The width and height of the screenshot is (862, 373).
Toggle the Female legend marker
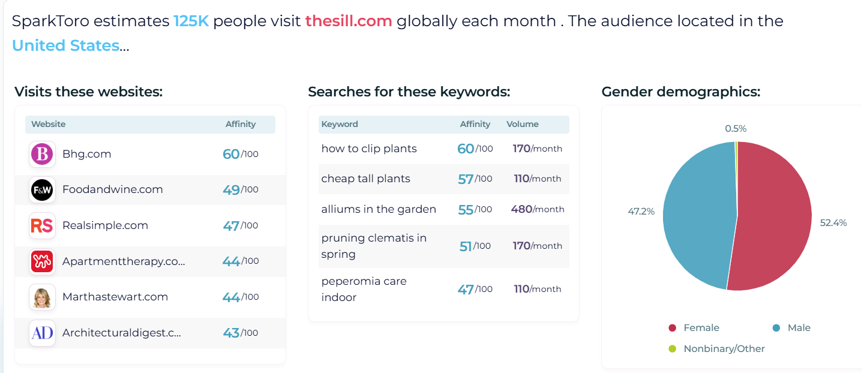tap(672, 328)
